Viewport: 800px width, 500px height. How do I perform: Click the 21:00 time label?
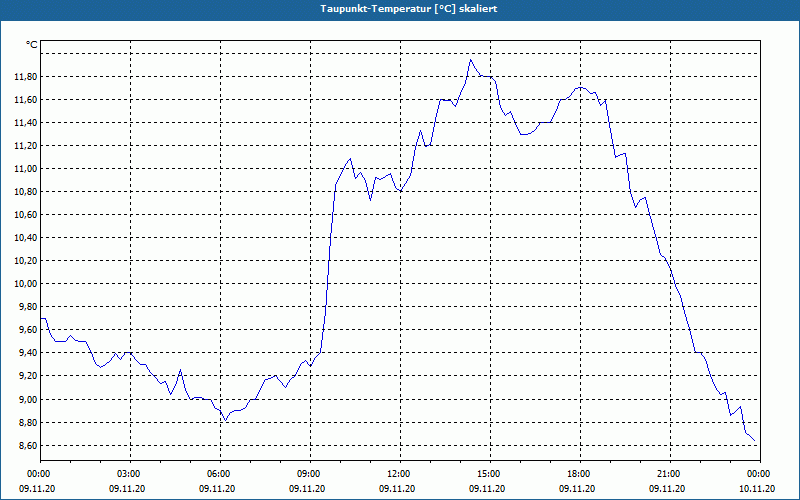click(670, 474)
